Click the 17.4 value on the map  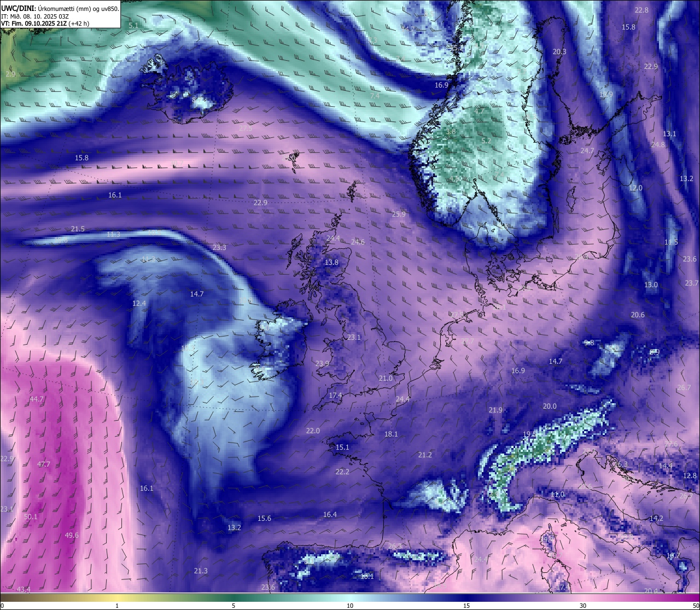pyautogui.click(x=335, y=396)
